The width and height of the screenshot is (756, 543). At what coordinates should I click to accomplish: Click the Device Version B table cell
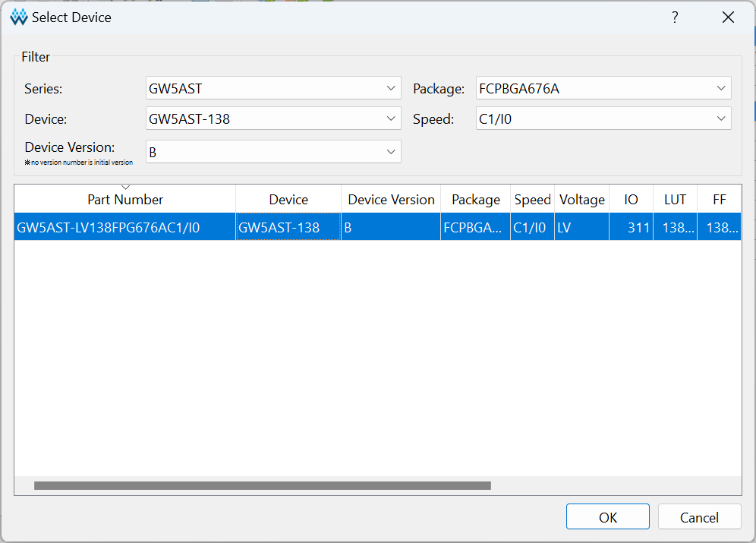391,227
